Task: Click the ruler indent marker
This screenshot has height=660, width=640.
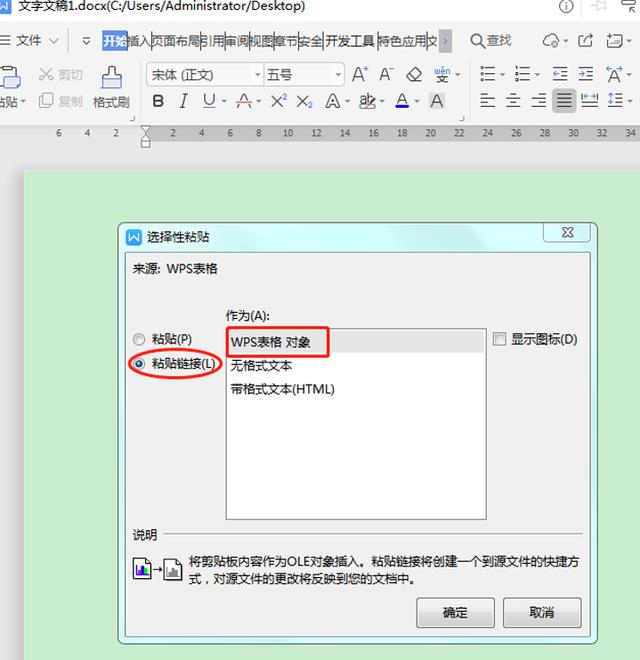Action: (x=145, y=136)
